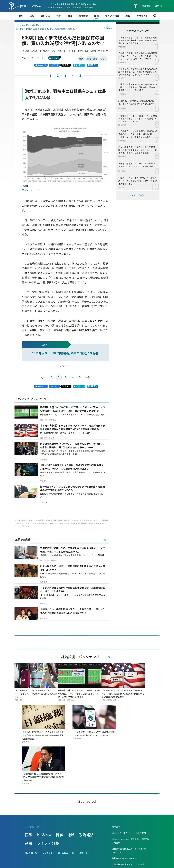Expand the 最新記事一覧 footer link

[x=31, y=853]
